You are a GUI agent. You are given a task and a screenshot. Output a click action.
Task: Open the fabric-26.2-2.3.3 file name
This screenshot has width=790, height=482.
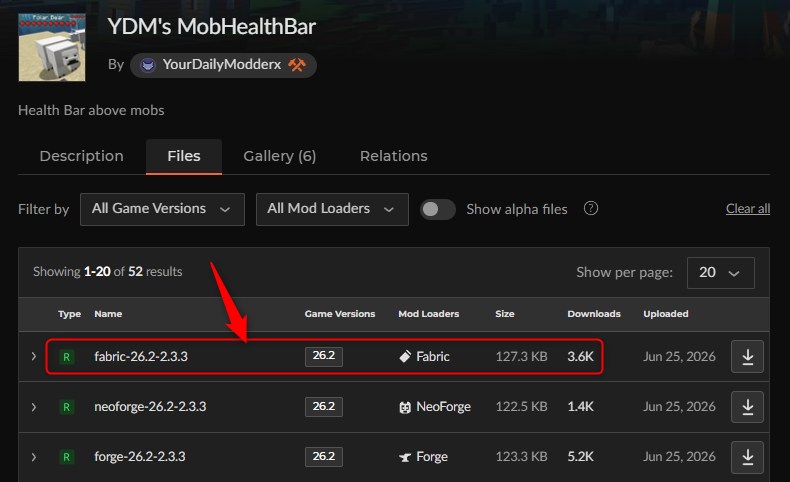141,357
